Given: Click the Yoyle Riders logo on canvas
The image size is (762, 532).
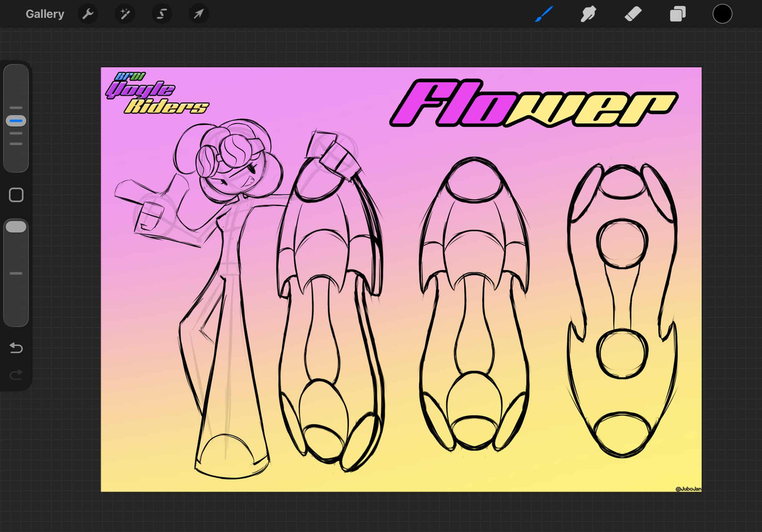Looking at the screenshot, I should pyautogui.click(x=157, y=93).
